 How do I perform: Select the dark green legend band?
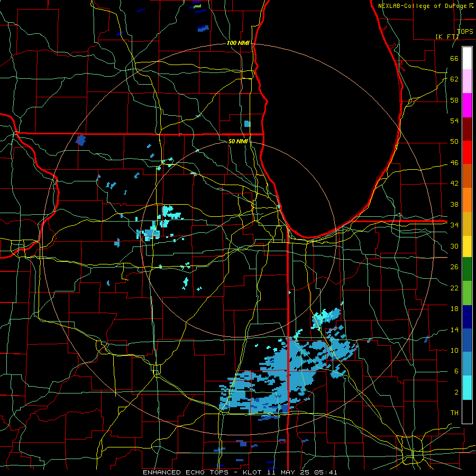point(467,269)
